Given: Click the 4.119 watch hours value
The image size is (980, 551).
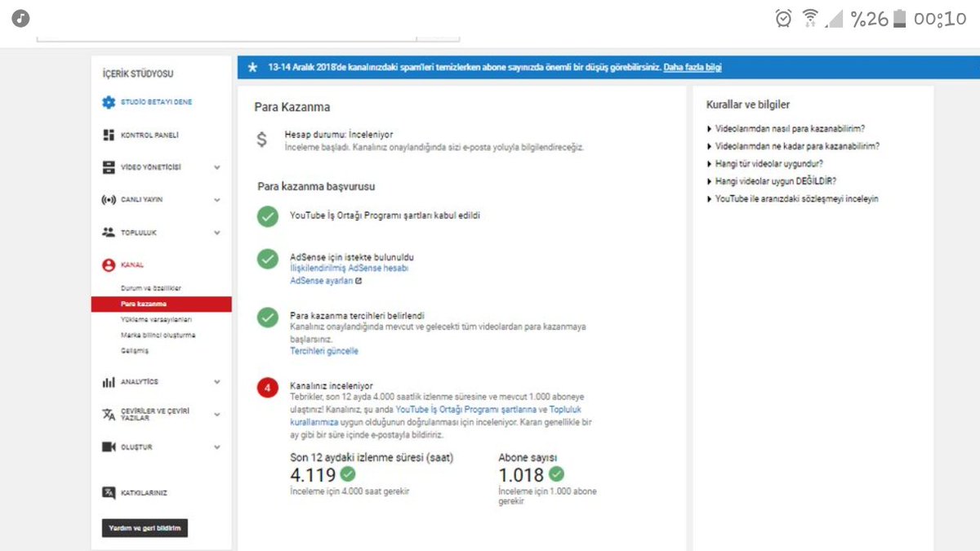Looking at the screenshot, I should pos(313,474).
